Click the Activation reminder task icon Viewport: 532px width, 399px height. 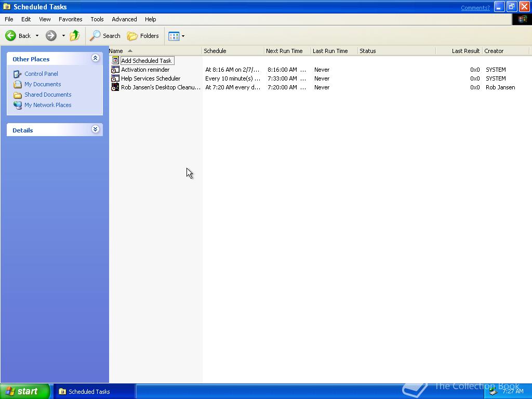pos(115,70)
